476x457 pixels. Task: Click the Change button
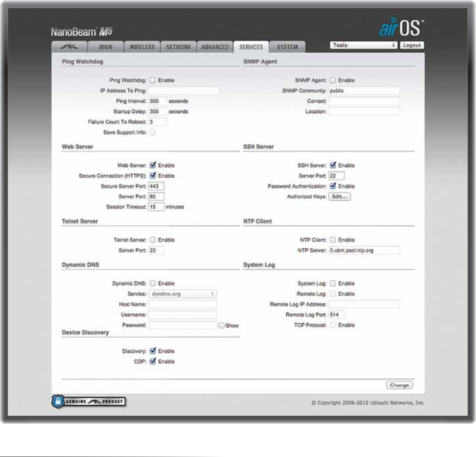(399, 385)
